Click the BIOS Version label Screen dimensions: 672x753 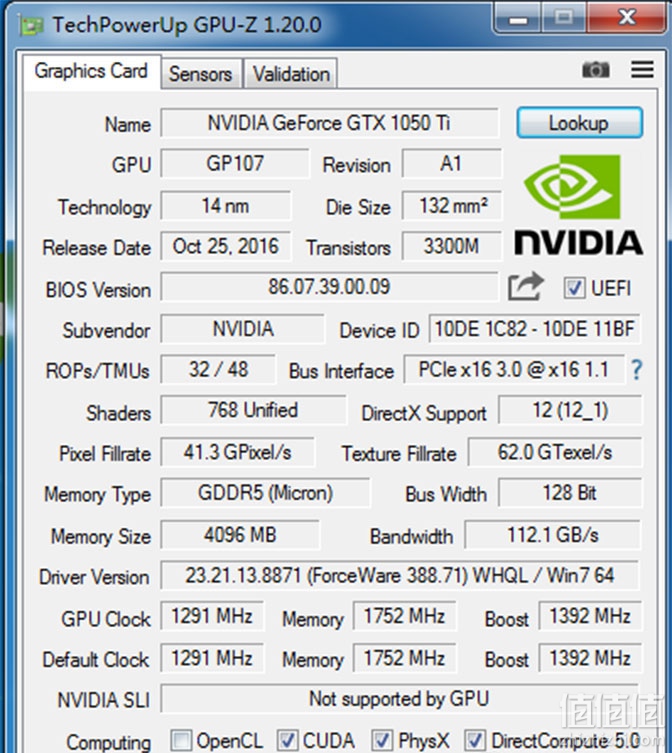tap(98, 290)
